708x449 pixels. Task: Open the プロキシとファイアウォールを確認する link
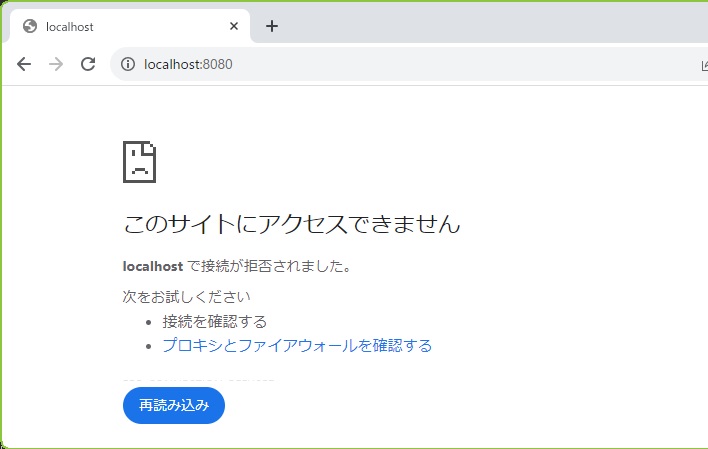point(297,346)
